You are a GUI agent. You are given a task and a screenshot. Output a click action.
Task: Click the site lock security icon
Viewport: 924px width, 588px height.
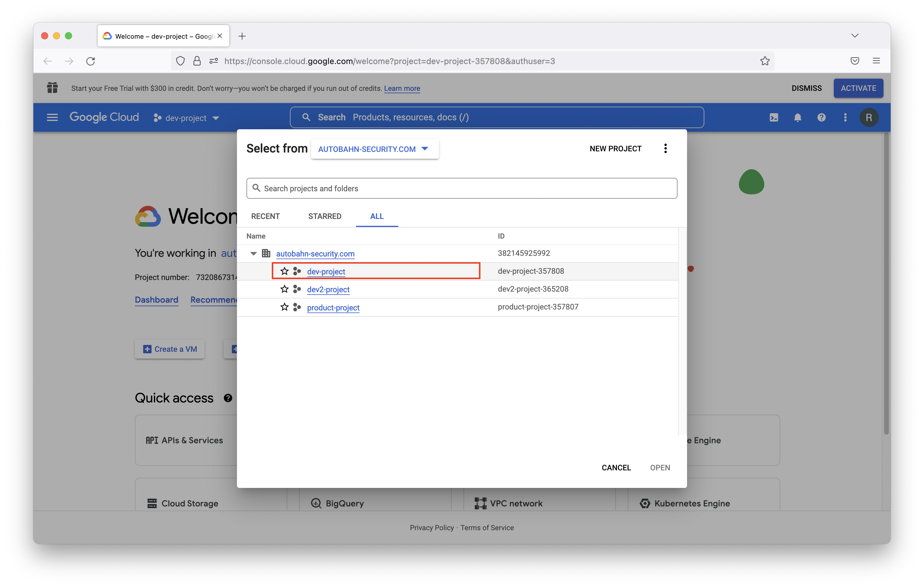pyautogui.click(x=197, y=61)
